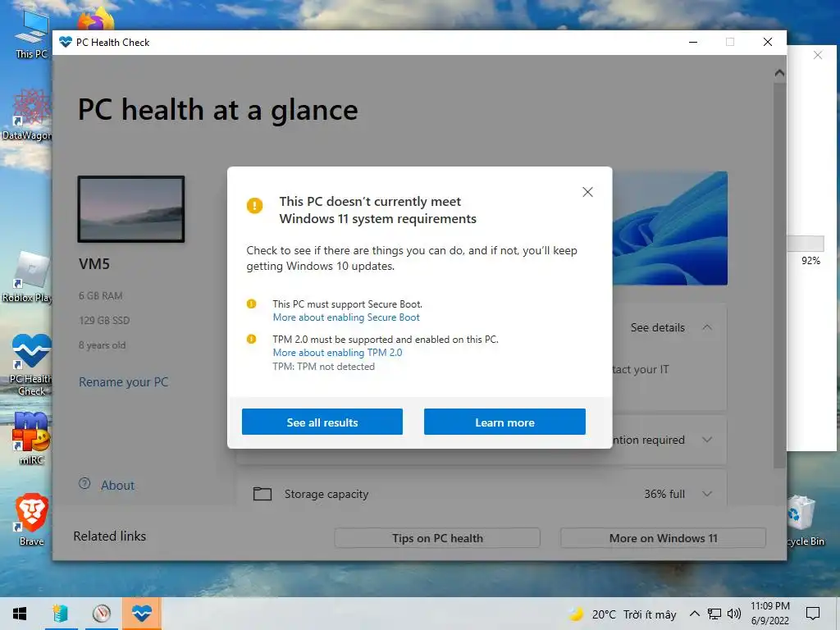
Task: Open More about enabling TPM 2.0 link
Action: coord(337,353)
